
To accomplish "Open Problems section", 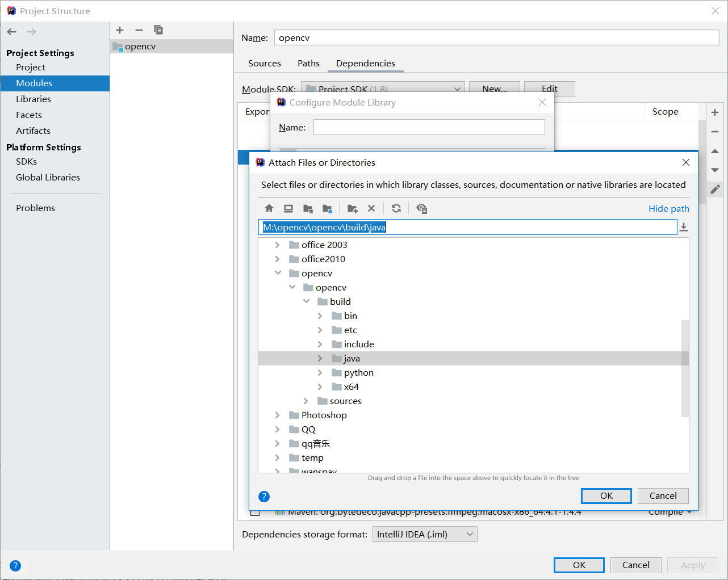I will click(35, 208).
